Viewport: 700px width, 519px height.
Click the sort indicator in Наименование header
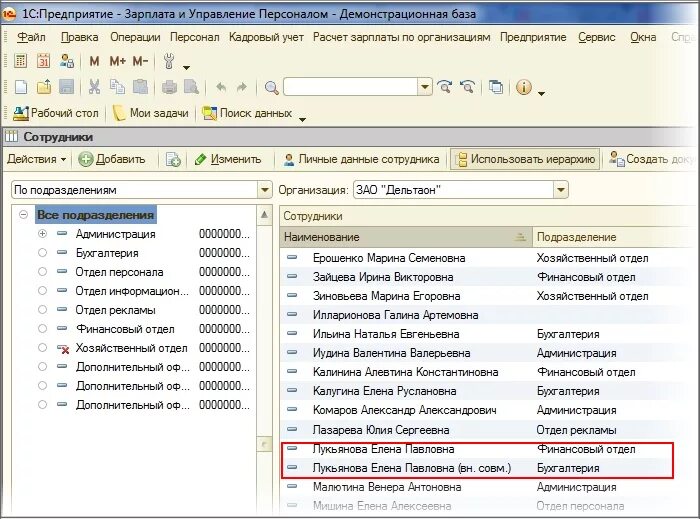click(520, 237)
